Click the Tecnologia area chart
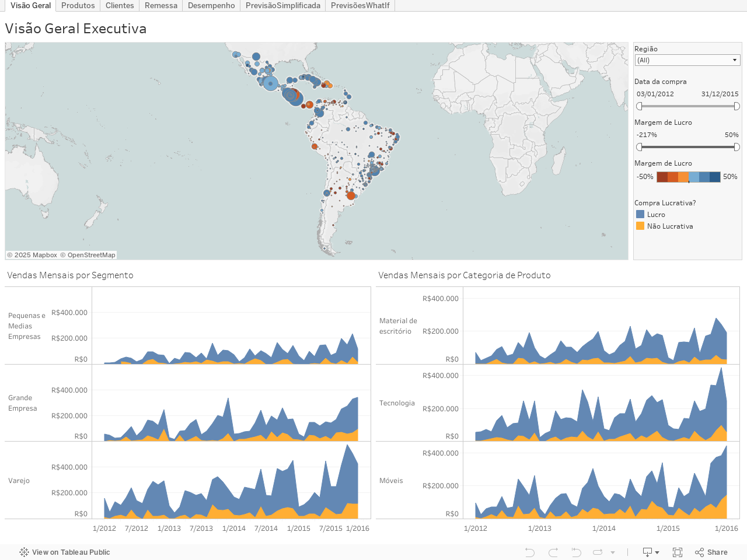The width and height of the screenshot is (747, 560). click(601, 403)
